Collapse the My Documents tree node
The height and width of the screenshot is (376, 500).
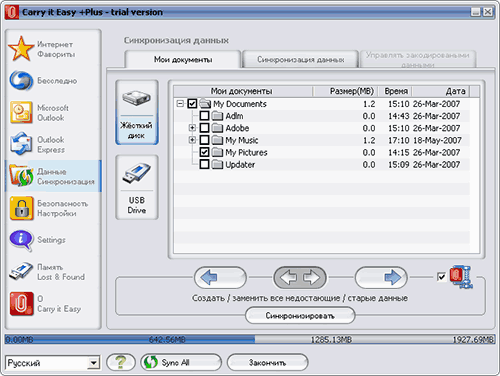[180, 104]
